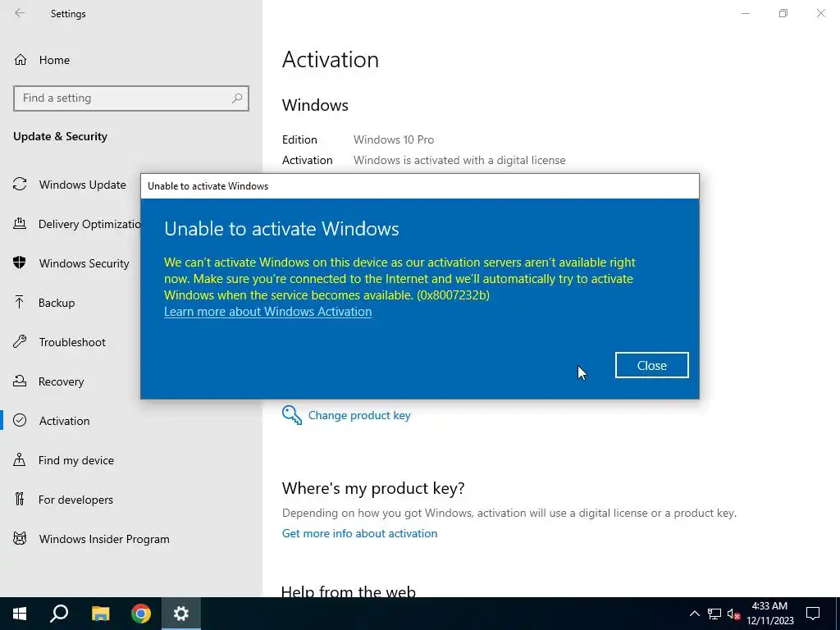This screenshot has width=840, height=630.
Task: Close the Unable to activate Windows dialog
Action: pos(652,365)
